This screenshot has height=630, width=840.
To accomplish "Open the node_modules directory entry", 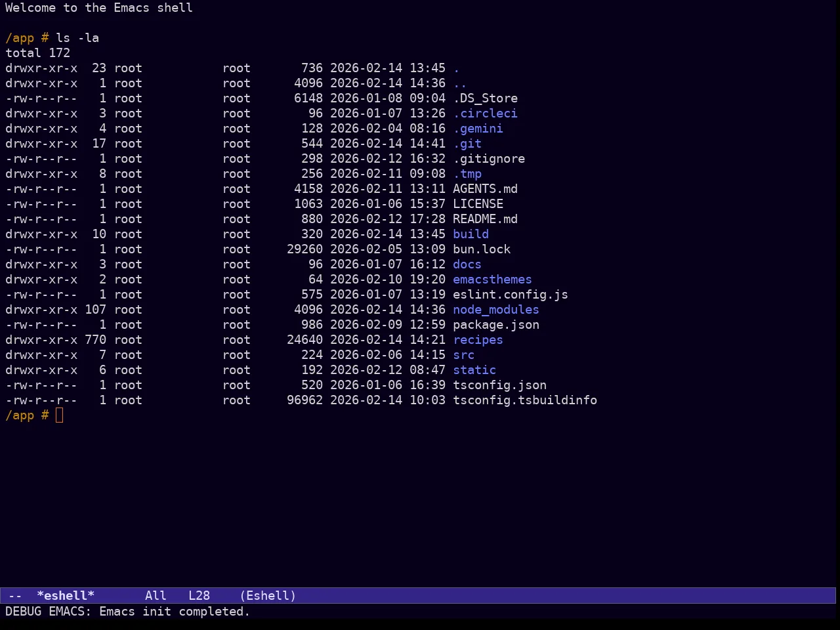I will (x=496, y=310).
